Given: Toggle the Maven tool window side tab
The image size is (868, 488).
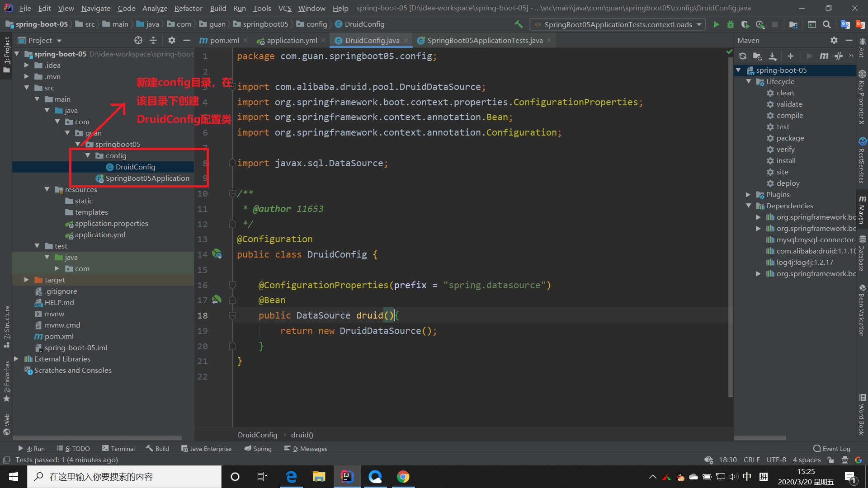Looking at the screenshot, I should click(x=862, y=211).
